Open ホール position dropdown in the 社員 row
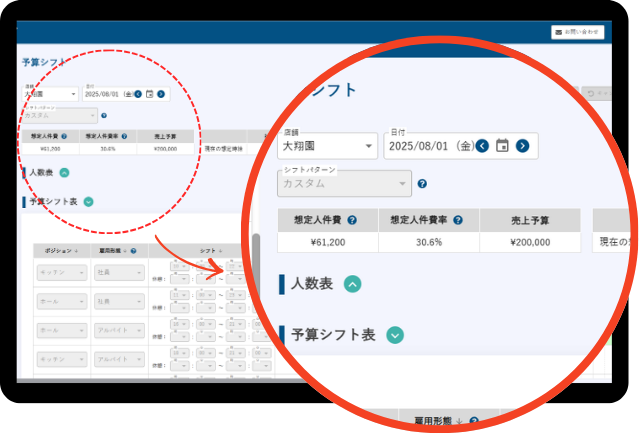This screenshot has height=434, width=639. click(62, 302)
